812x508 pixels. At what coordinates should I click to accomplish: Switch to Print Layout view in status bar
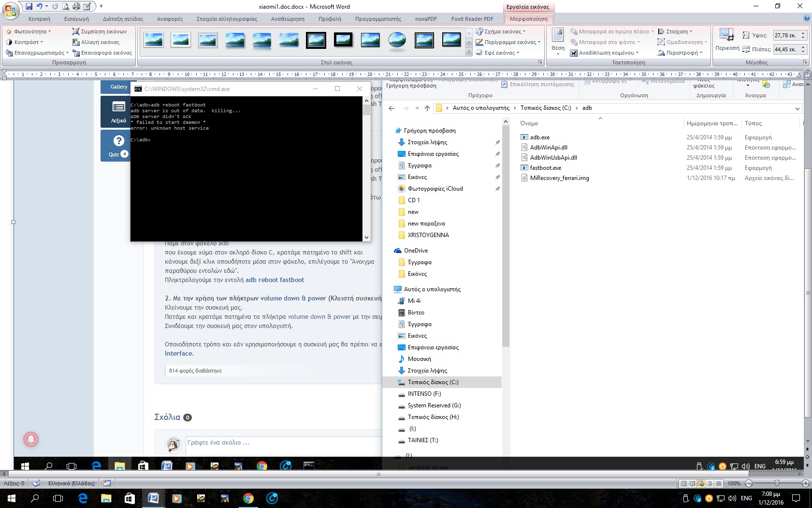coord(683,483)
